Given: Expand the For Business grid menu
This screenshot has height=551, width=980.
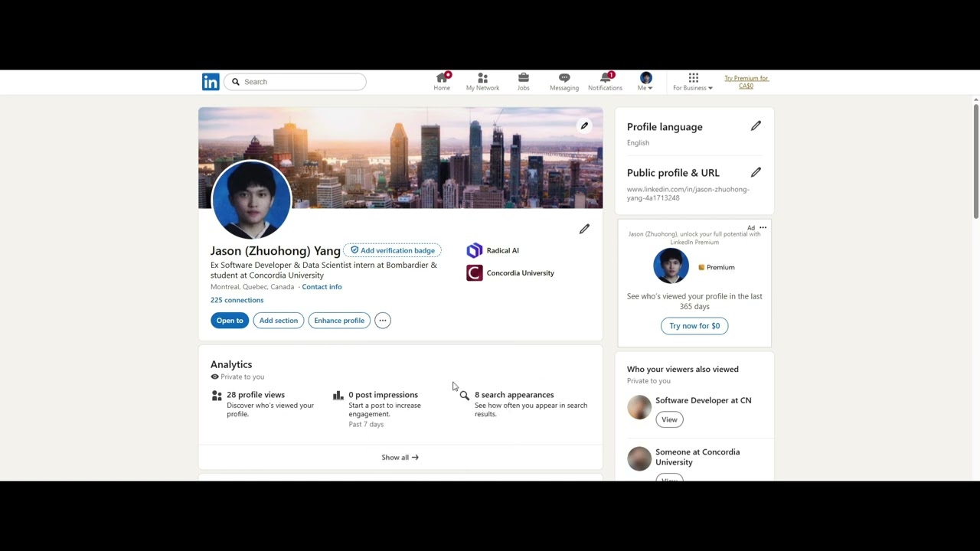Looking at the screenshot, I should pyautogui.click(x=693, y=82).
